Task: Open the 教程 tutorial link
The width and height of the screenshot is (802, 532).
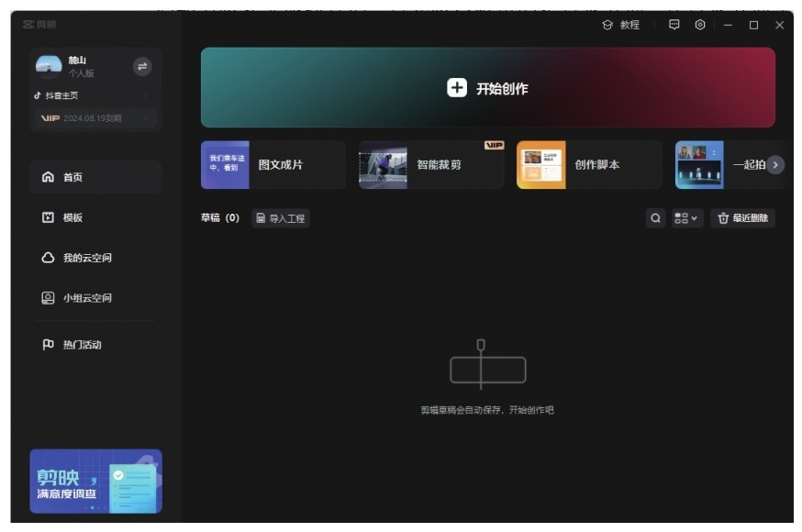Action: [621, 25]
